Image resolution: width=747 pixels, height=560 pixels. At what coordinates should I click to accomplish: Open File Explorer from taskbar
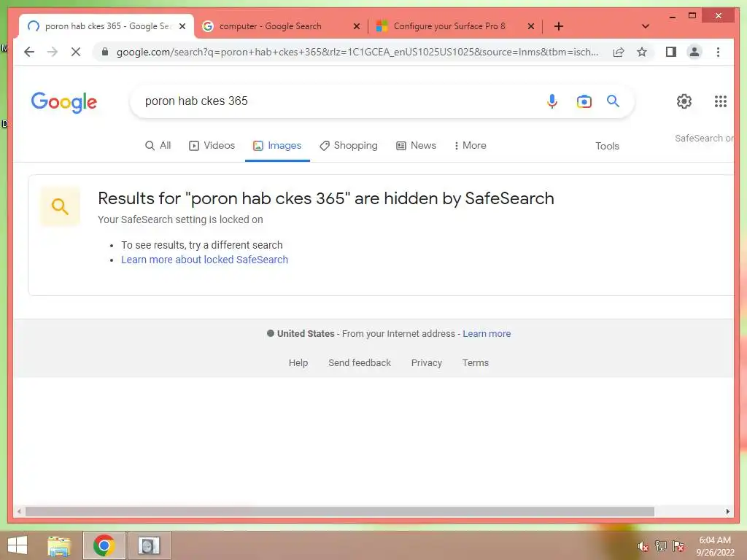pos(59,545)
